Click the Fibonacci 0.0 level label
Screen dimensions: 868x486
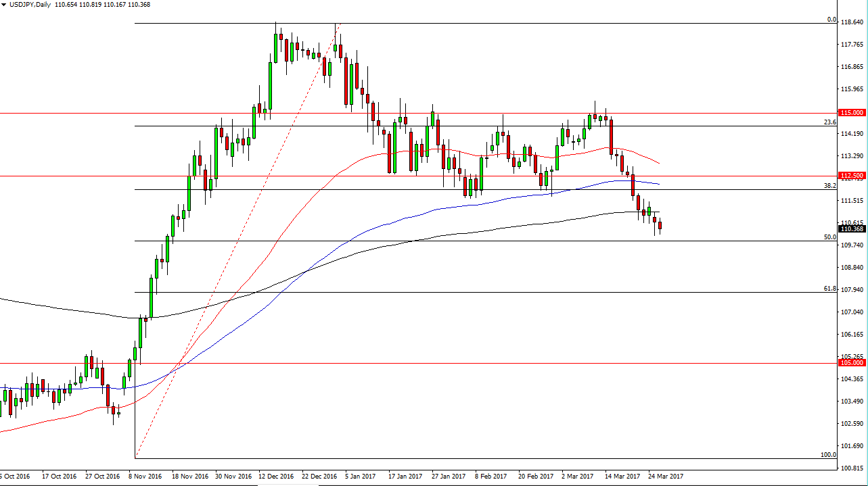pyautogui.click(x=831, y=20)
